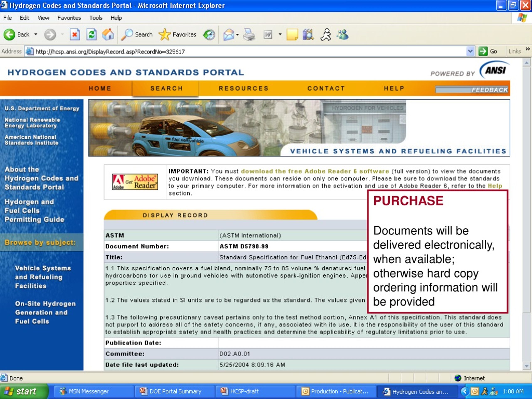Open the Favorites star toolbar button

(x=177, y=35)
